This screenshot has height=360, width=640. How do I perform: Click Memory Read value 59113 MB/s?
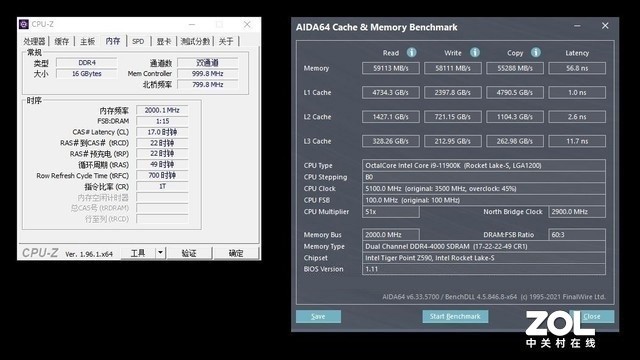pos(391,68)
